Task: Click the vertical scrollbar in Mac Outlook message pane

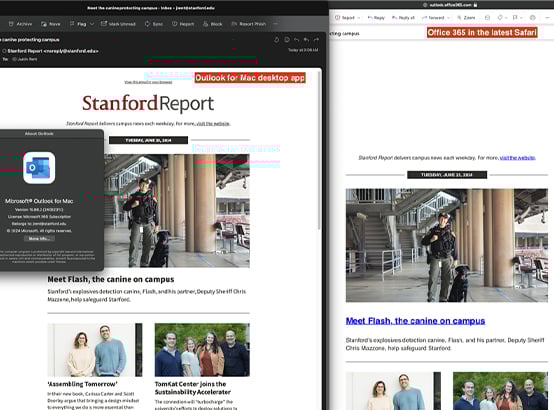Action: pyautogui.click(x=320, y=150)
